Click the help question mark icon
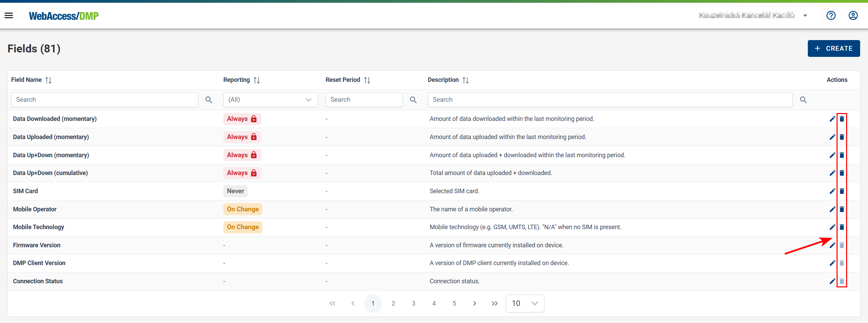The image size is (868, 323). pyautogui.click(x=831, y=15)
